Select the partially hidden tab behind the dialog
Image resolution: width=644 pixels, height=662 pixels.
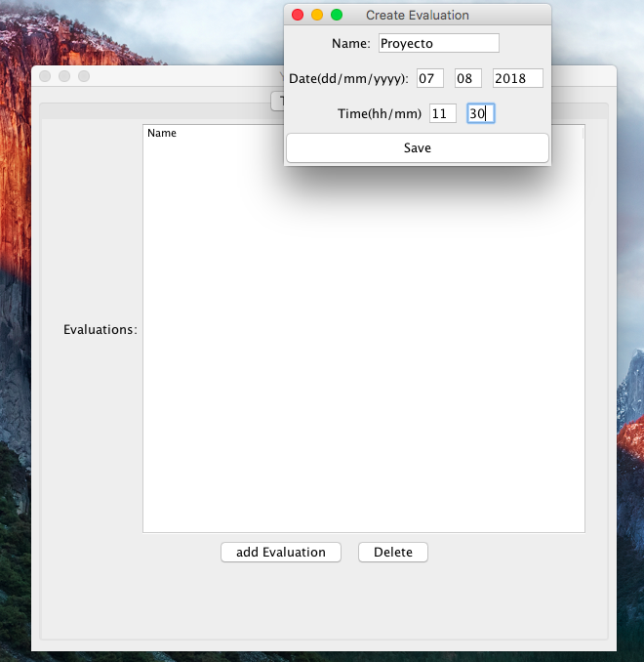point(277,100)
